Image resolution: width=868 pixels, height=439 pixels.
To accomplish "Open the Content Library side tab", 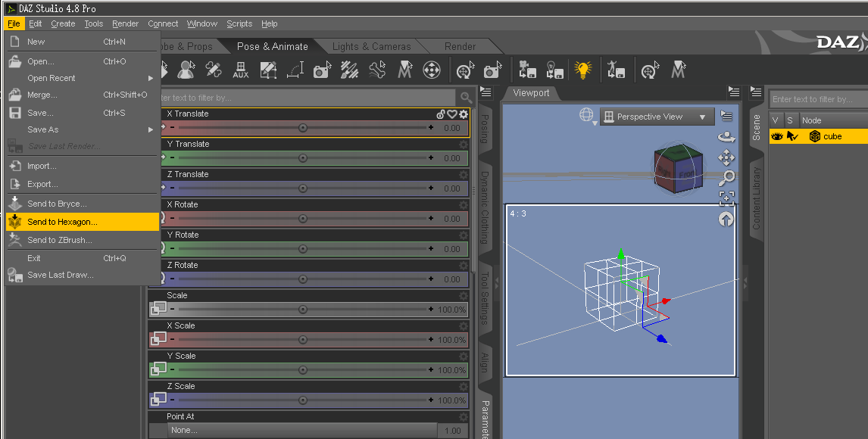I will click(756, 198).
